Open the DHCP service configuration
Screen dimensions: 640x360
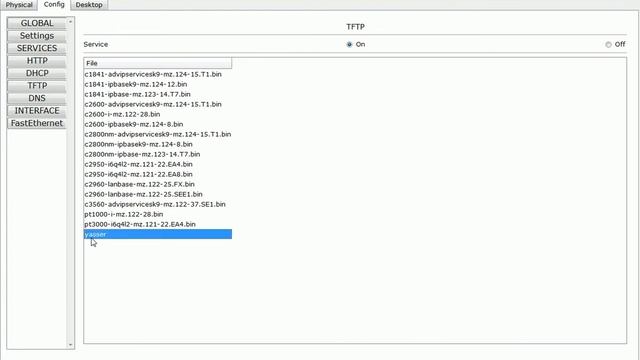tap(37, 73)
